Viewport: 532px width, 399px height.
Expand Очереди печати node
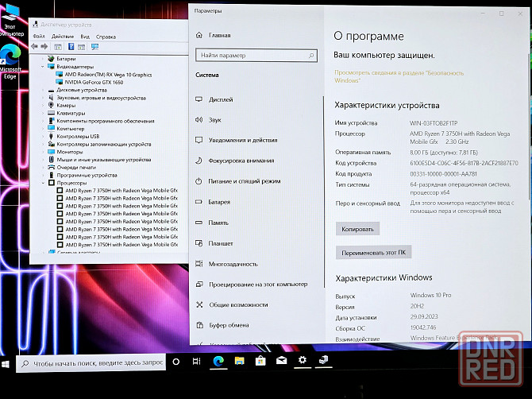(43, 168)
